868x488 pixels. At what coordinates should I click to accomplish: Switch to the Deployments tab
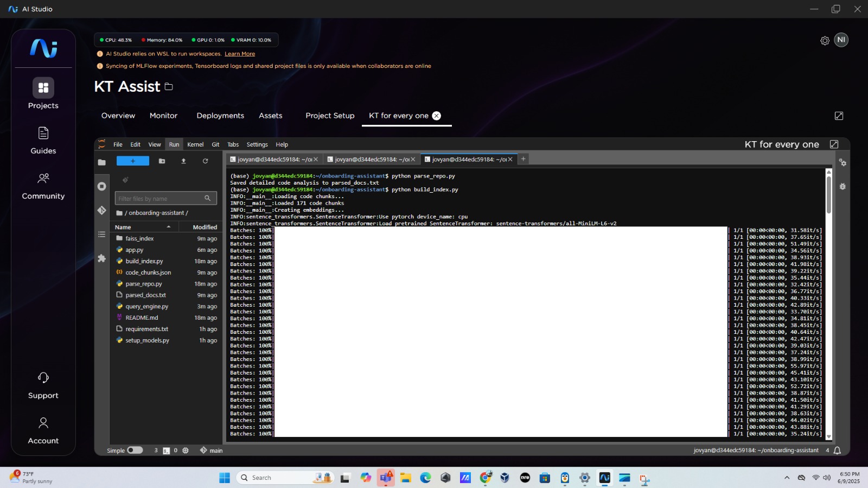pyautogui.click(x=220, y=116)
